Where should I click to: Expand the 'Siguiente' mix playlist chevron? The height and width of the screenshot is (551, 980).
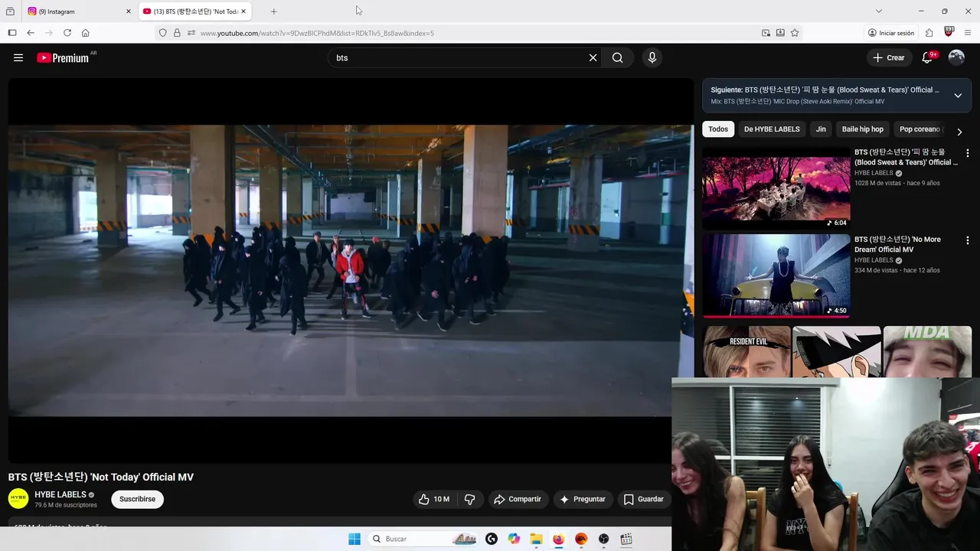pos(958,96)
